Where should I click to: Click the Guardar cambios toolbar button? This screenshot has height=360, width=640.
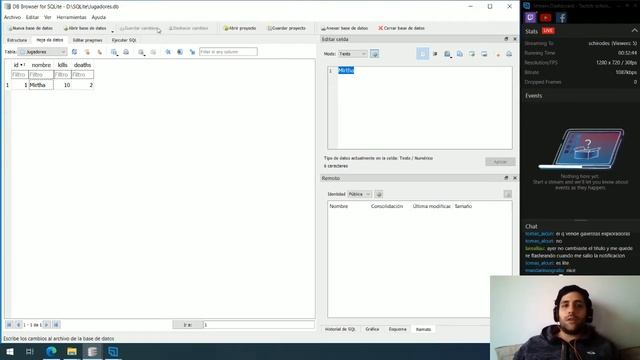(x=139, y=28)
